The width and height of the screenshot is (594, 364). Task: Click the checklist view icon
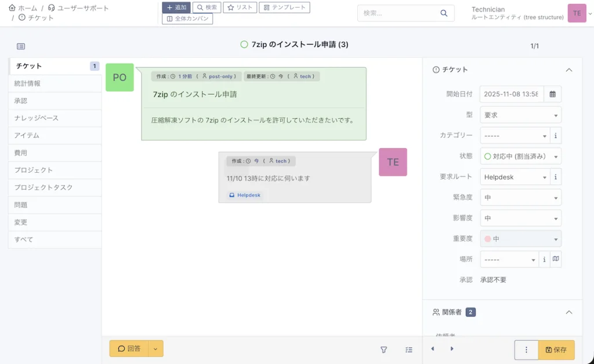[409, 350]
